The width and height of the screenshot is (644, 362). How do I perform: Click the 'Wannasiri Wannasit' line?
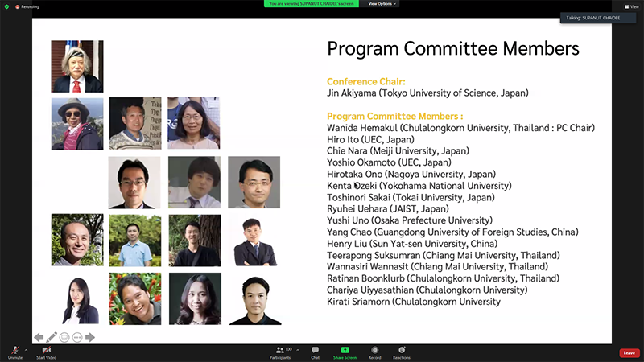pyautogui.click(x=437, y=267)
